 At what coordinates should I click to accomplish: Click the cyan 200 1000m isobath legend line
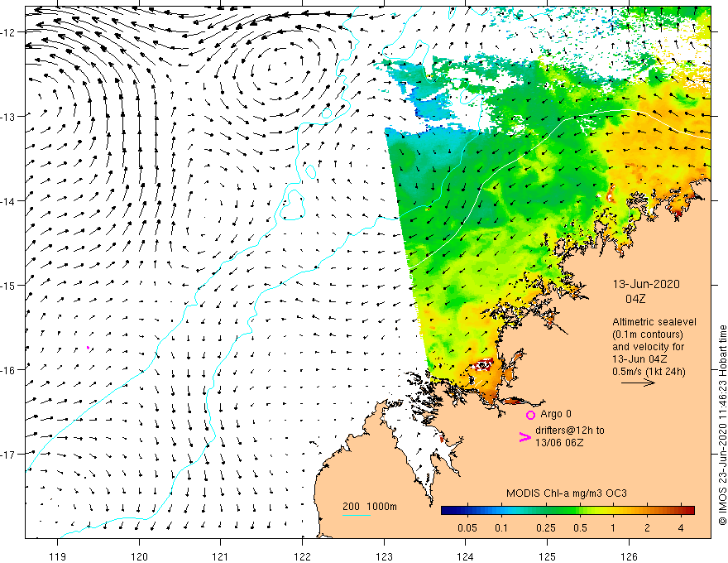[357, 515]
